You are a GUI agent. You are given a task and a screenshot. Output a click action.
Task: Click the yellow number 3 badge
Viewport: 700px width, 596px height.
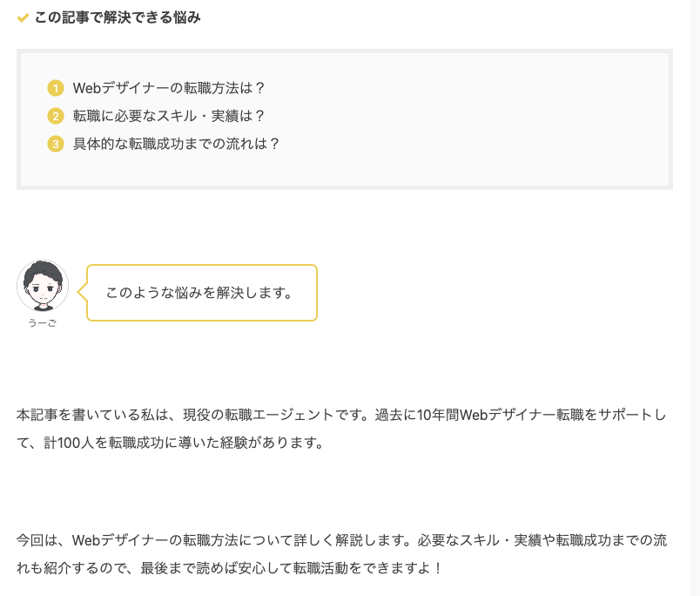56,144
